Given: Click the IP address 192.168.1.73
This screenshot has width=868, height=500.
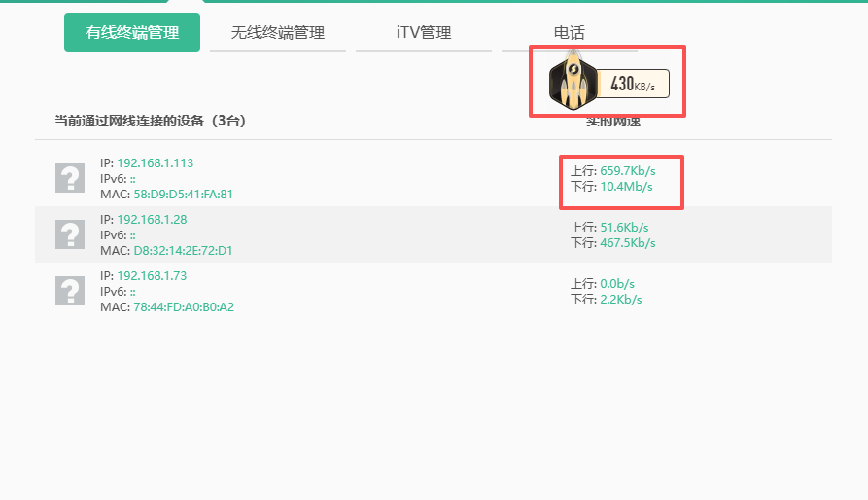Looking at the screenshot, I should [x=152, y=276].
